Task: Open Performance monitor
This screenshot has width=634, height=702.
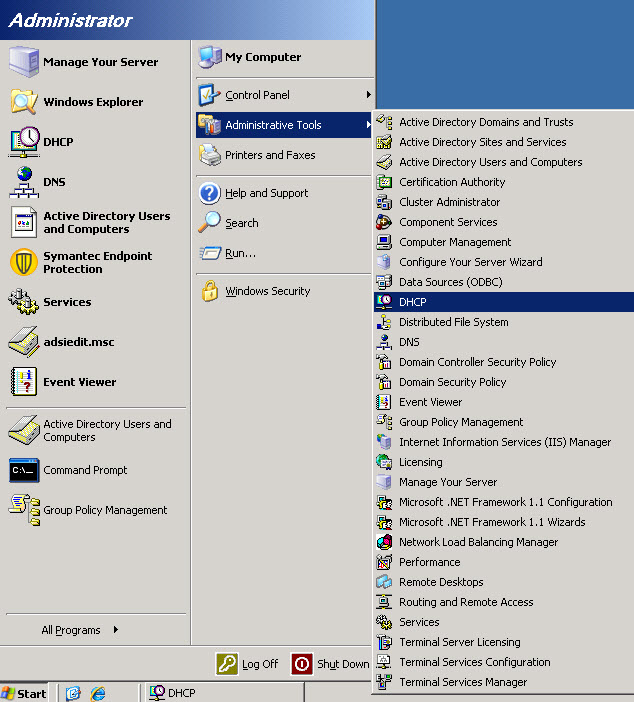Action: [504, 562]
